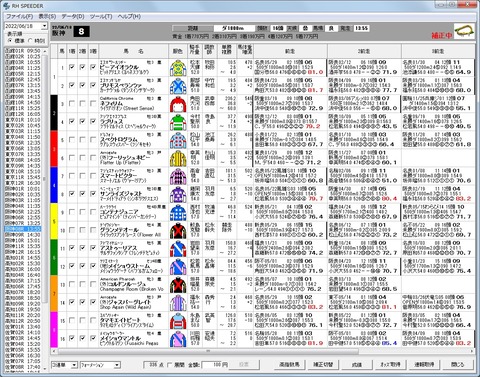
Task: Click the 2前走 column header
Action: [x=364, y=51]
